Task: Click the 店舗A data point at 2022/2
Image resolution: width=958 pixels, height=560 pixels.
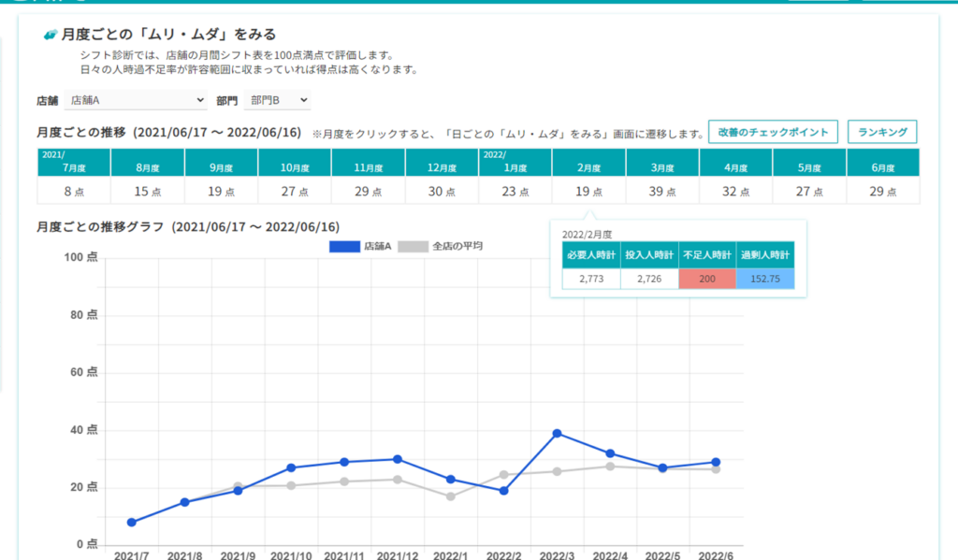Action: pos(504,490)
